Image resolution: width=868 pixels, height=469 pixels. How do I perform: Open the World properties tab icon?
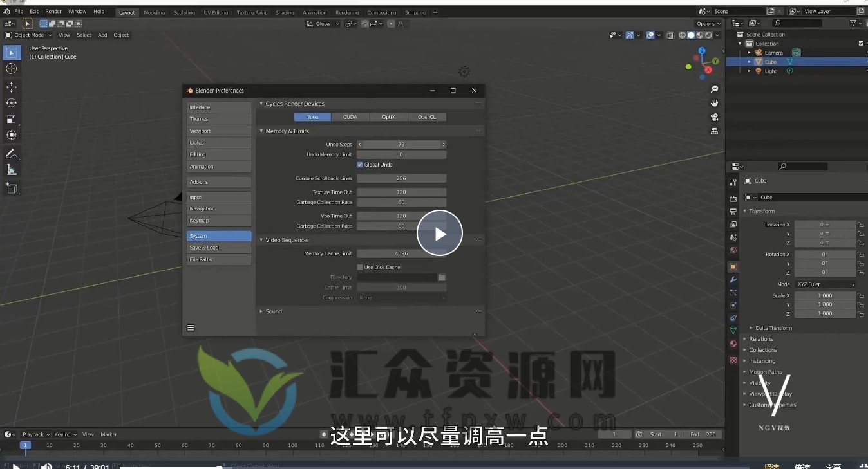pos(733,251)
